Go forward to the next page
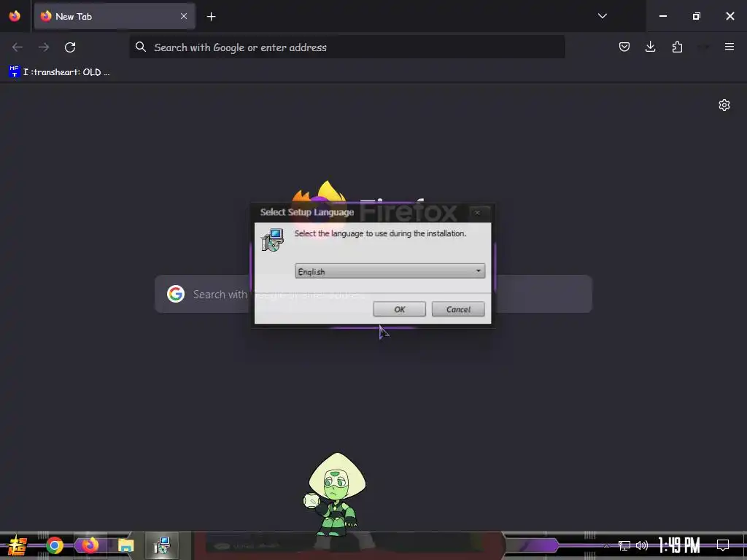Image resolution: width=747 pixels, height=560 pixels. coord(44,47)
